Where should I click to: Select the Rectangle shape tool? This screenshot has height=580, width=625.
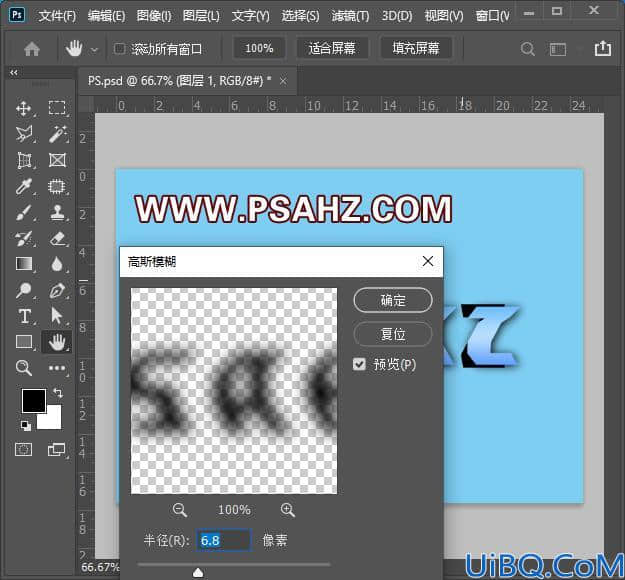pyautogui.click(x=24, y=342)
